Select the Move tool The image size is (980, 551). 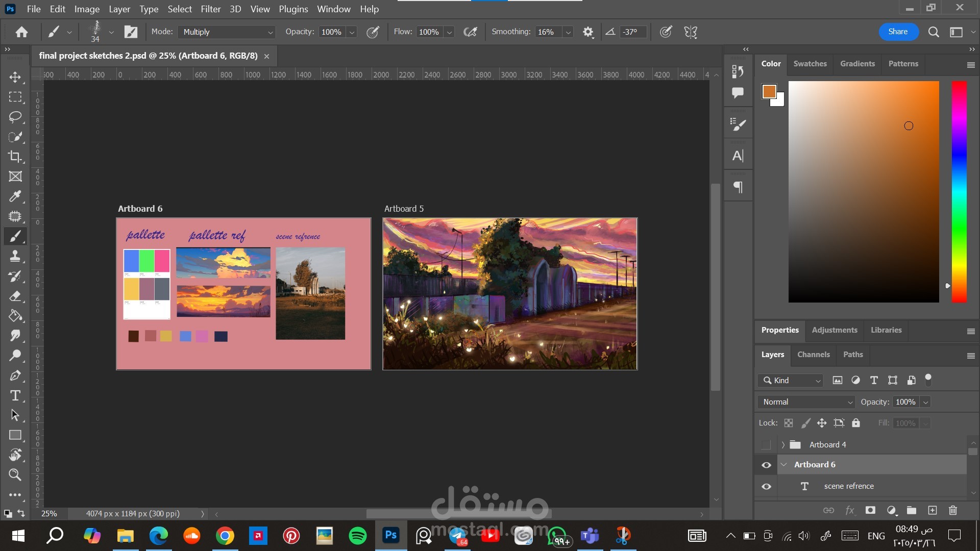point(15,77)
